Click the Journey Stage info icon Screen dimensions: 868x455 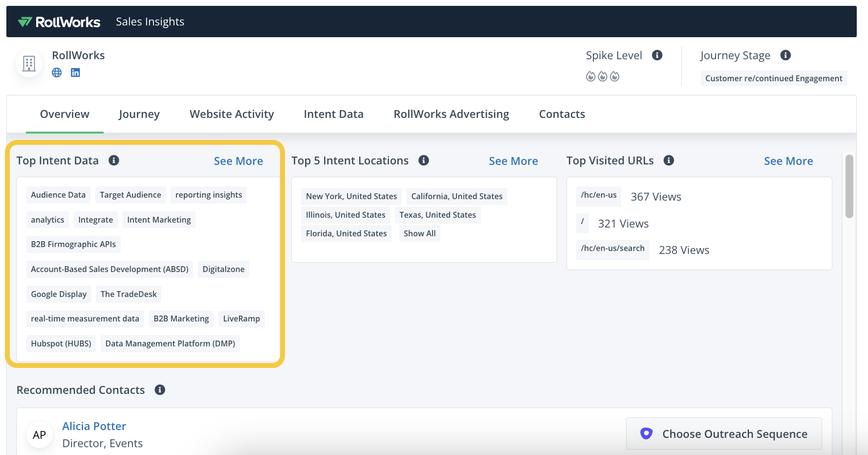pos(785,55)
